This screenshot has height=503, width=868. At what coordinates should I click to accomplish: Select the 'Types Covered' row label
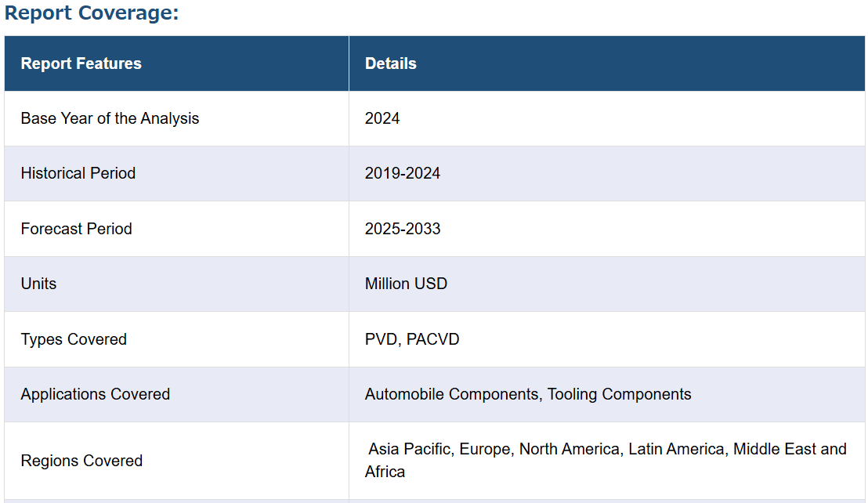pyautogui.click(x=74, y=339)
